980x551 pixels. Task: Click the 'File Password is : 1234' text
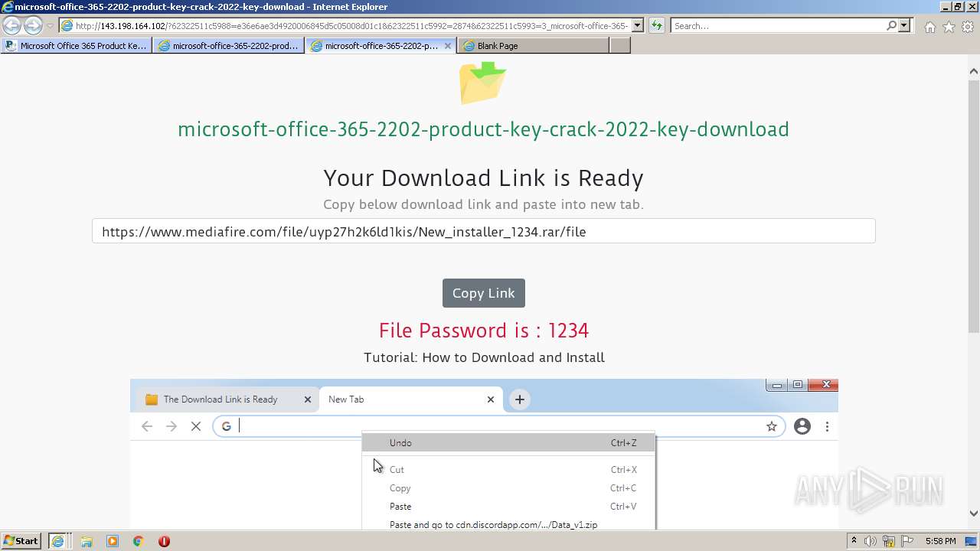[484, 331]
